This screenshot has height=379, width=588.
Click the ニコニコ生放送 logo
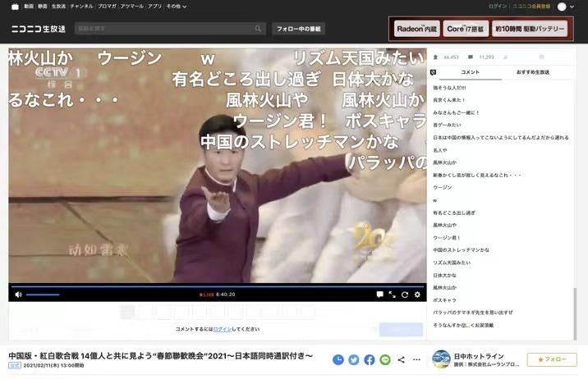[x=39, y=29]
